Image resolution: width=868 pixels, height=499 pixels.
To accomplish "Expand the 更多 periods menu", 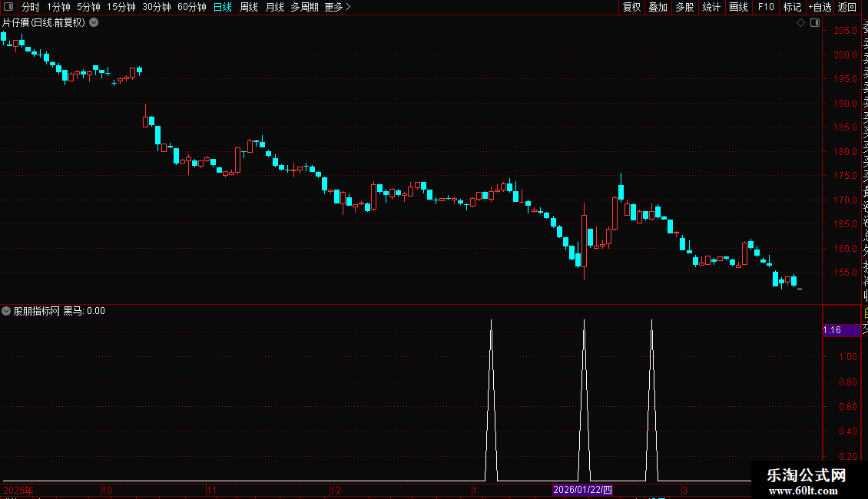I will (x=337, y=7).
